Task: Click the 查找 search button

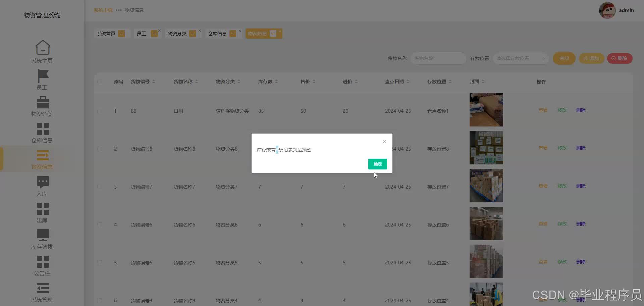Action: (x=564, y=58)
